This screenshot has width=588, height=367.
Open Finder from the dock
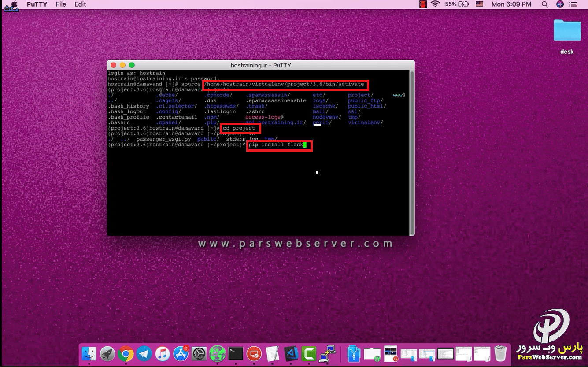(89, 353)
